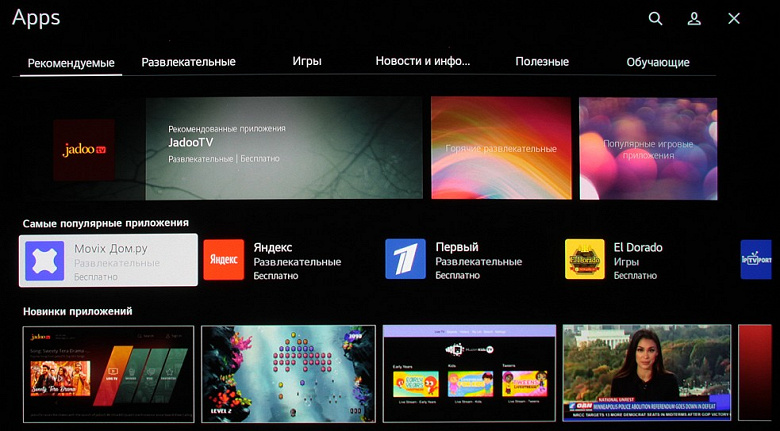Open the Яндекс app title
Viewport: 780px width, 431px height.
(x=273, y=247)
